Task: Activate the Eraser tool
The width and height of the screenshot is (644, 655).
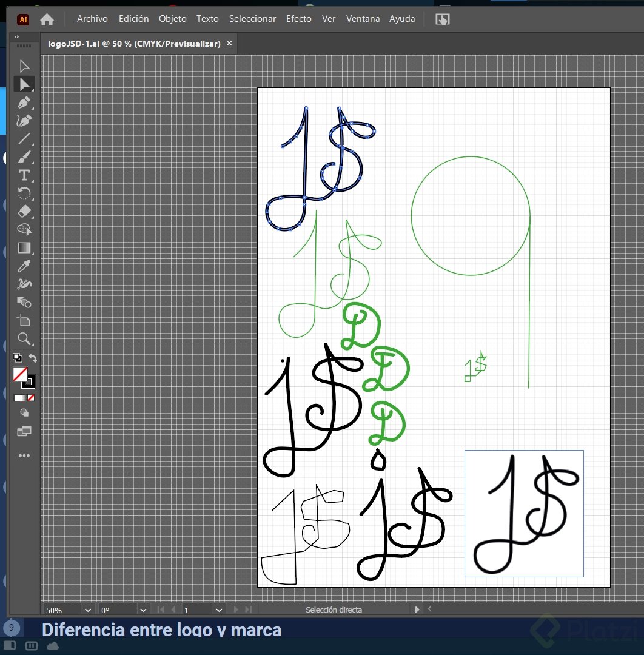Action: point(24,211)
